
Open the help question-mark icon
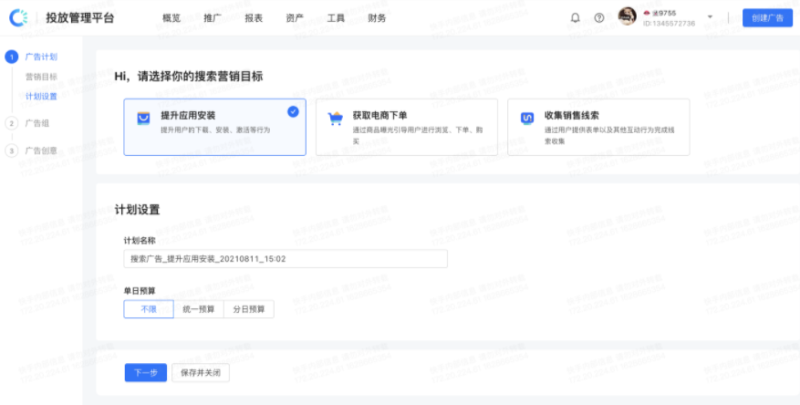pos(599,18)
